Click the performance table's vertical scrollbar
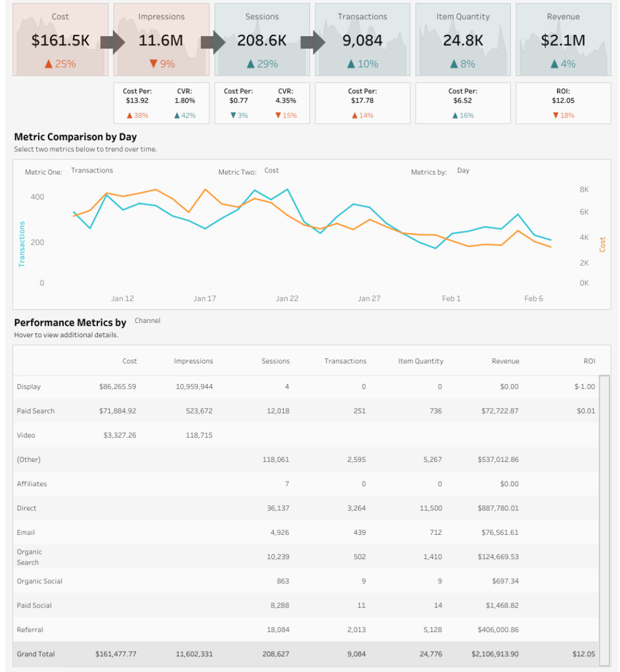Screen dimensions: 620x672 606,512
